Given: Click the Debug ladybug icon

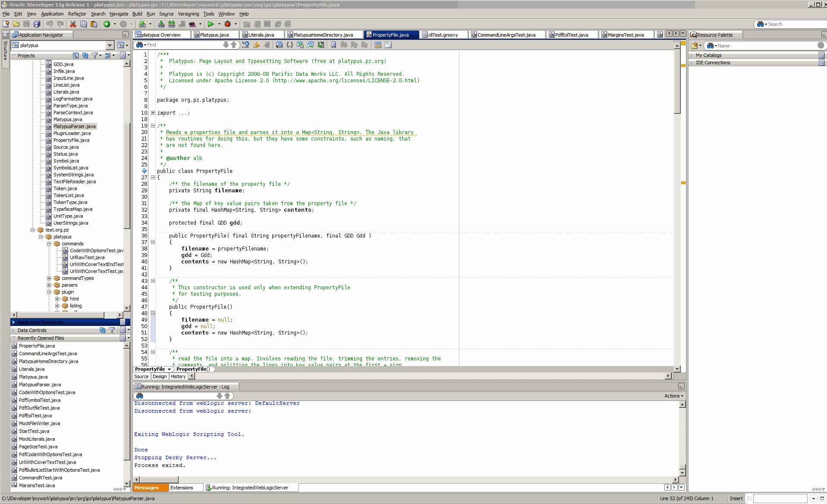Looking at the screenshot, I should 228,24.
